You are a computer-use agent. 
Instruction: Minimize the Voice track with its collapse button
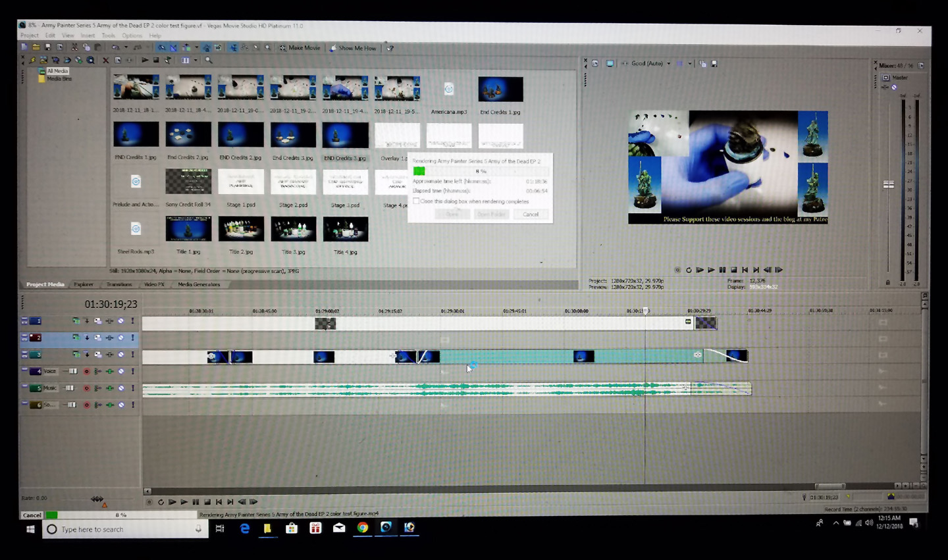[x=24, y=369]
